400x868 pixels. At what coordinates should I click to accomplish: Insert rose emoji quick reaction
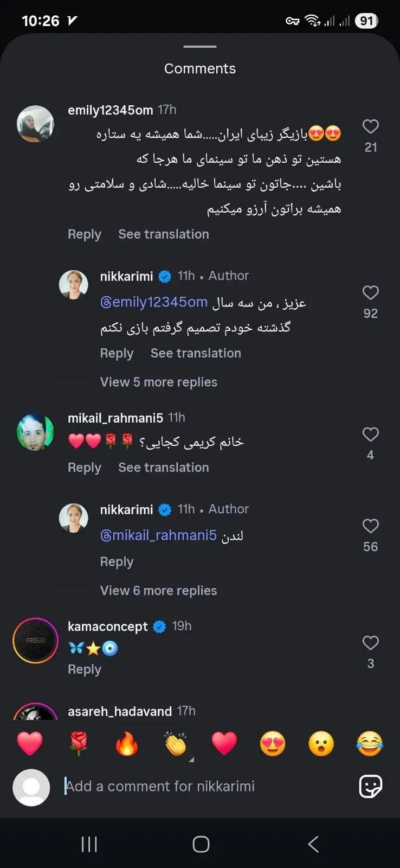click(x=79, y=744)
